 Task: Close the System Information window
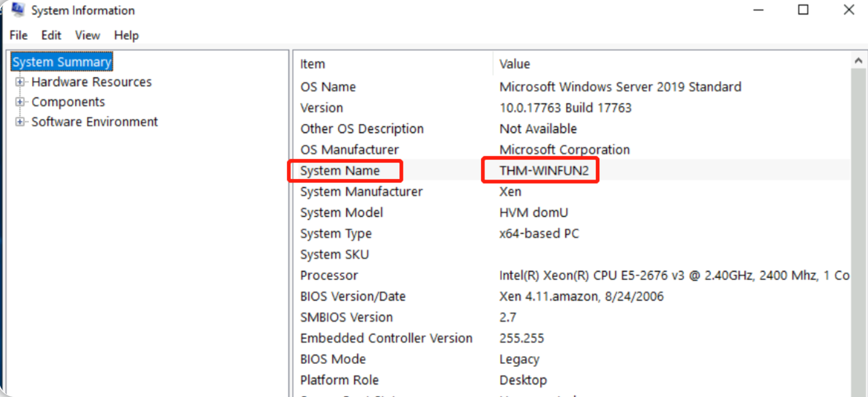[x=848, y=10]
